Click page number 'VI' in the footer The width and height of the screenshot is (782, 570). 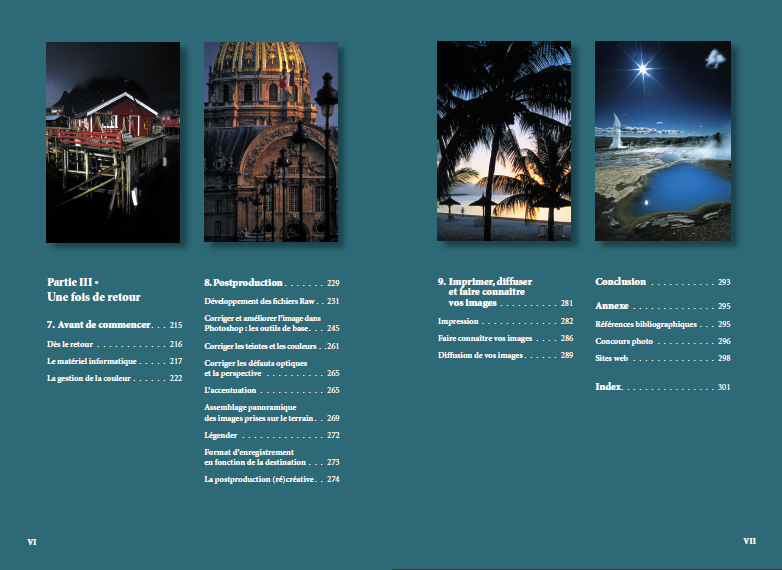pyautogui.click(x=32, y=542)
